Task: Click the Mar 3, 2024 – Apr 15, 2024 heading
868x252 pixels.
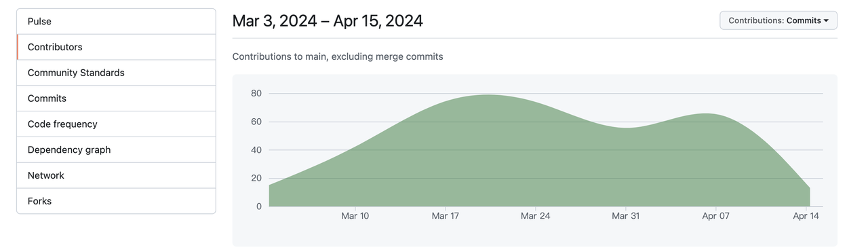Action: click(328, 21)
